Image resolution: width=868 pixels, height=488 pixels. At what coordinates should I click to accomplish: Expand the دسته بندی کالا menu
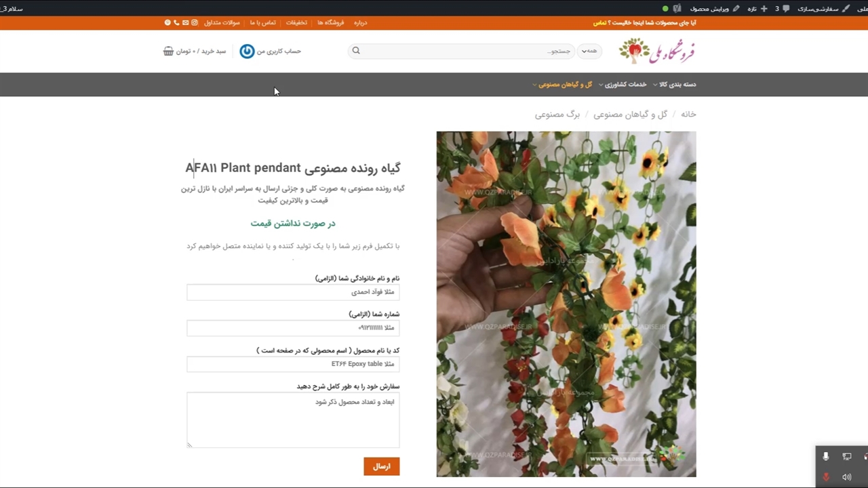click(x=674, y=85)
